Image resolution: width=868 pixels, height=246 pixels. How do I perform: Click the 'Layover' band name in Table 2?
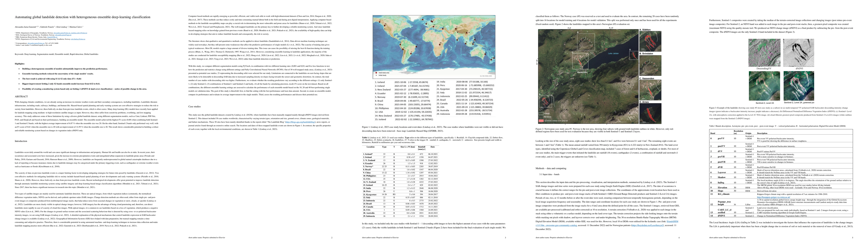[722, 173]
